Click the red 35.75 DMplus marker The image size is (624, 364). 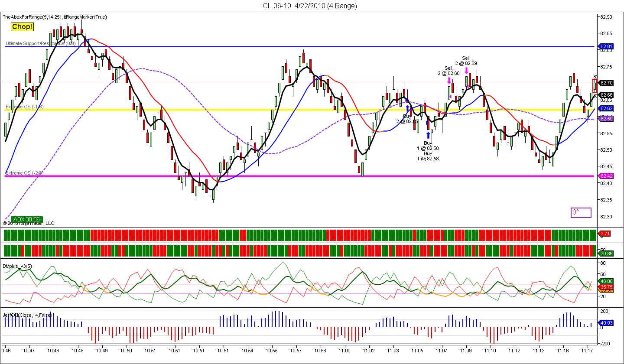tap(606, 287)
